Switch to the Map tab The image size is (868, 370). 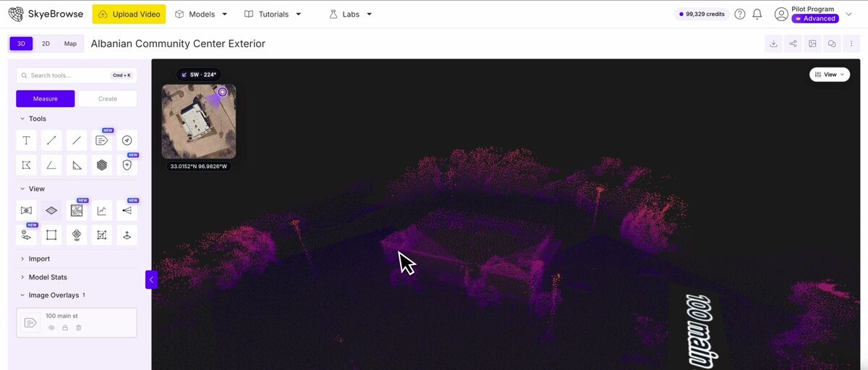pos(70,43)
